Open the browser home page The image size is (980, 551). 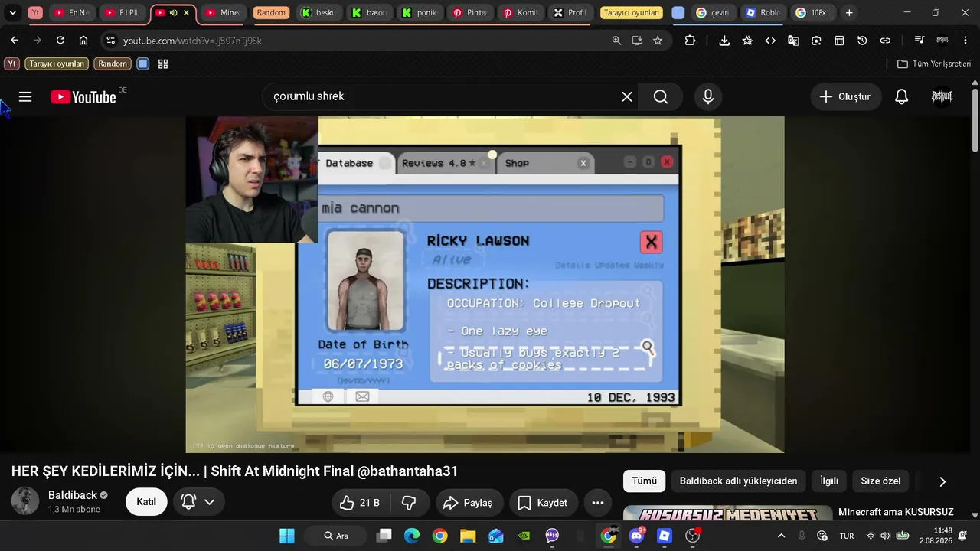(x=83, y=41)
